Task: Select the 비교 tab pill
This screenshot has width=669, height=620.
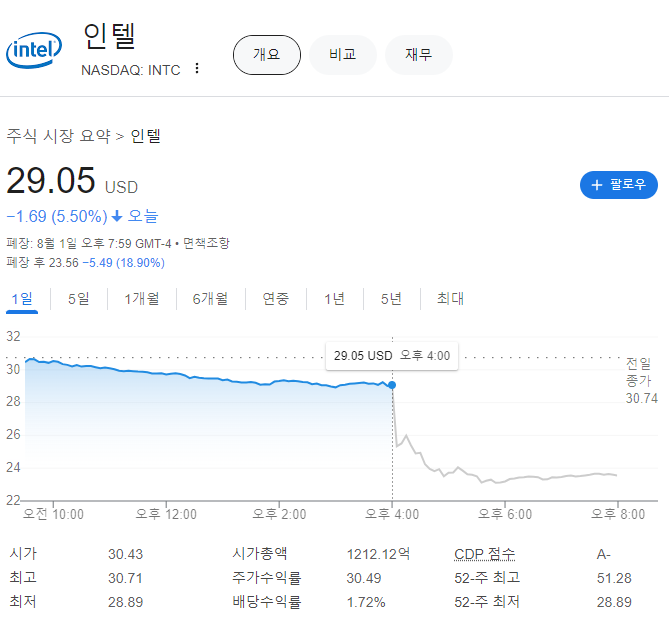Action: tap(343, 55)
